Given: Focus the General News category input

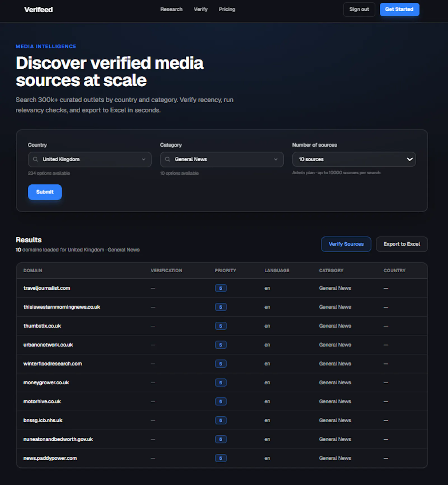Looking at the screenshot, I should (x=222, y=159).
